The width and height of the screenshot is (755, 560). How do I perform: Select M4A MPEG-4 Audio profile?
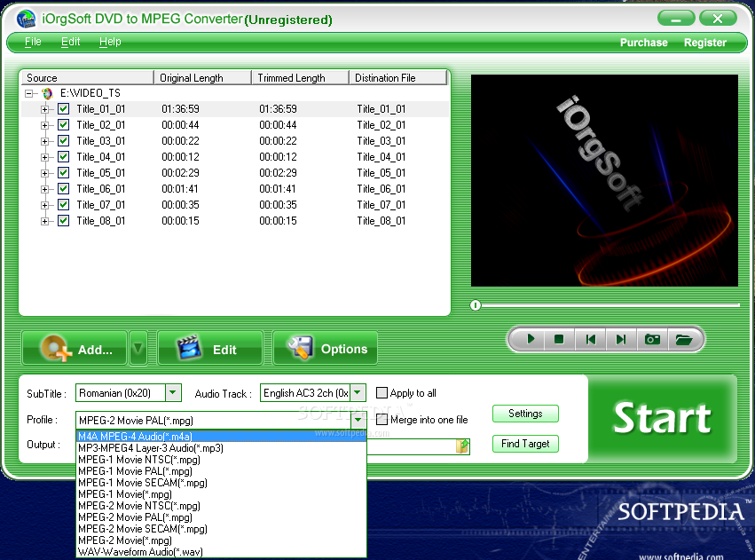[x=222, y=437]
